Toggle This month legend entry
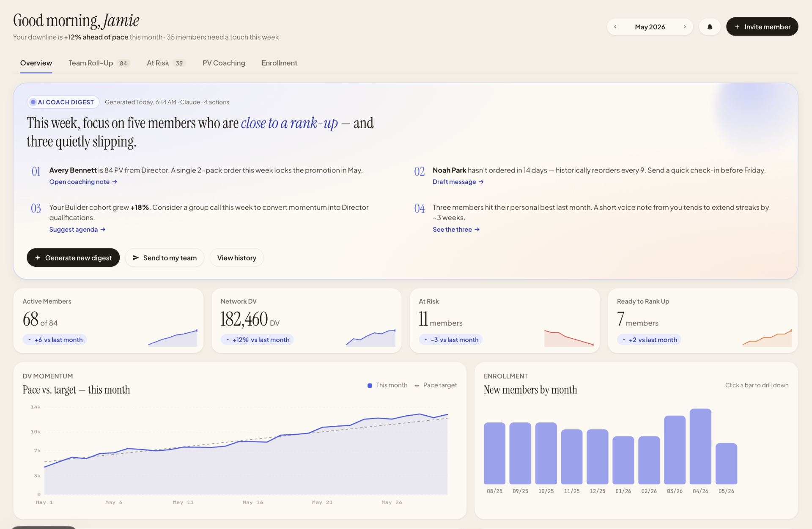 click(387, 385)
